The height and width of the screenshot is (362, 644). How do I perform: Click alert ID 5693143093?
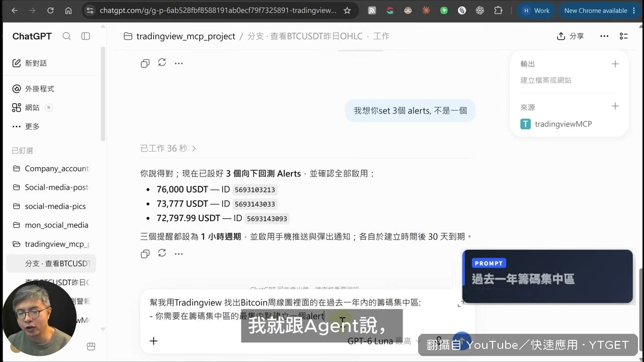(x=267, y=219)
